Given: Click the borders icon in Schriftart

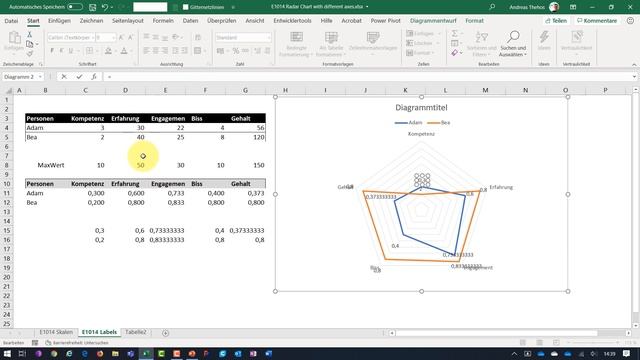Looking at the screenshot, I should tap(89, 51).
